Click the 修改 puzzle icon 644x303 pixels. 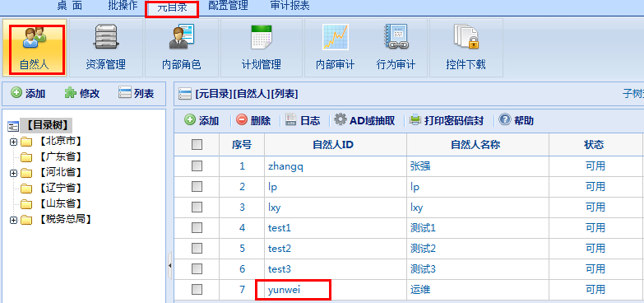71,93
